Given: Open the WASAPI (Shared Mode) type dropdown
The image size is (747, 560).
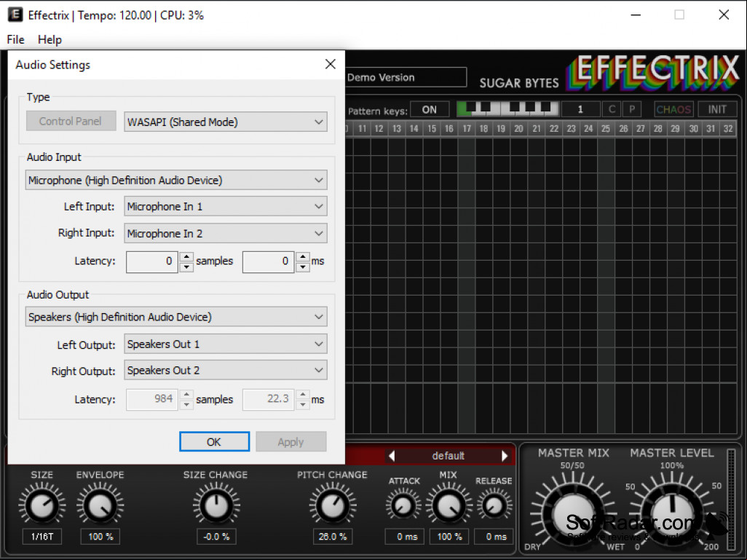Looking at the screenshot, I should [x=226, y=122].
